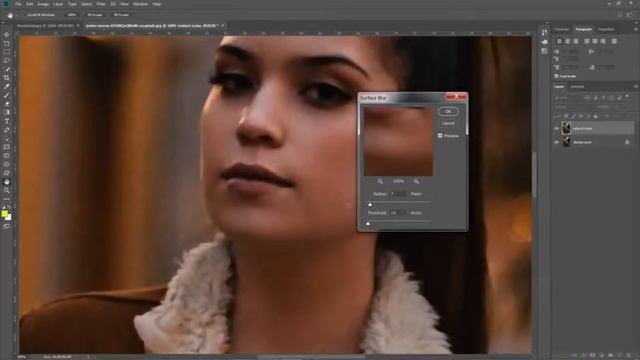Open the Image menu

pyautogui.click(x=43, y=4)
